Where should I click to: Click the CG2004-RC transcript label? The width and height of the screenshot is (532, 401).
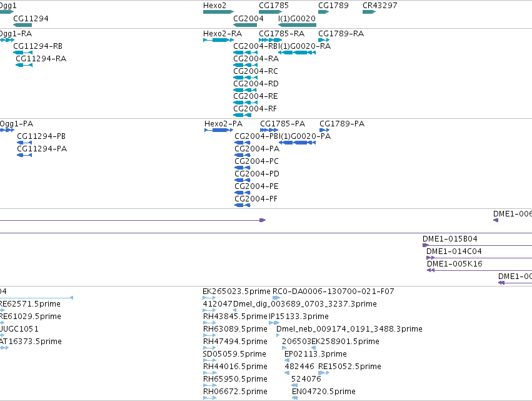256,71
